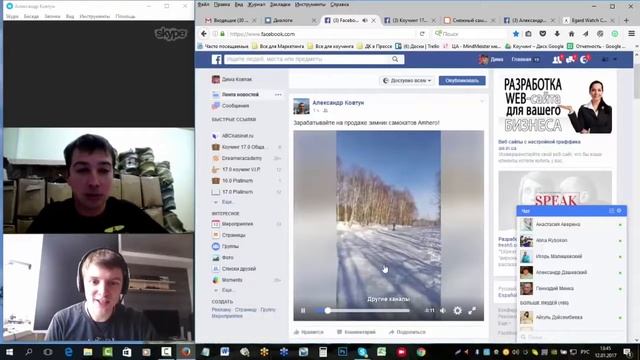Open the globe notifications icon
The height and width of the screenshot is (360, 640).
point(584,60)
